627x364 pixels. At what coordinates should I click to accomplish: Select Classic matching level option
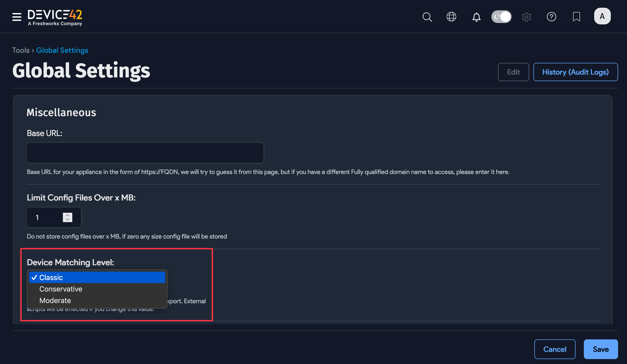tap(97, 277)
